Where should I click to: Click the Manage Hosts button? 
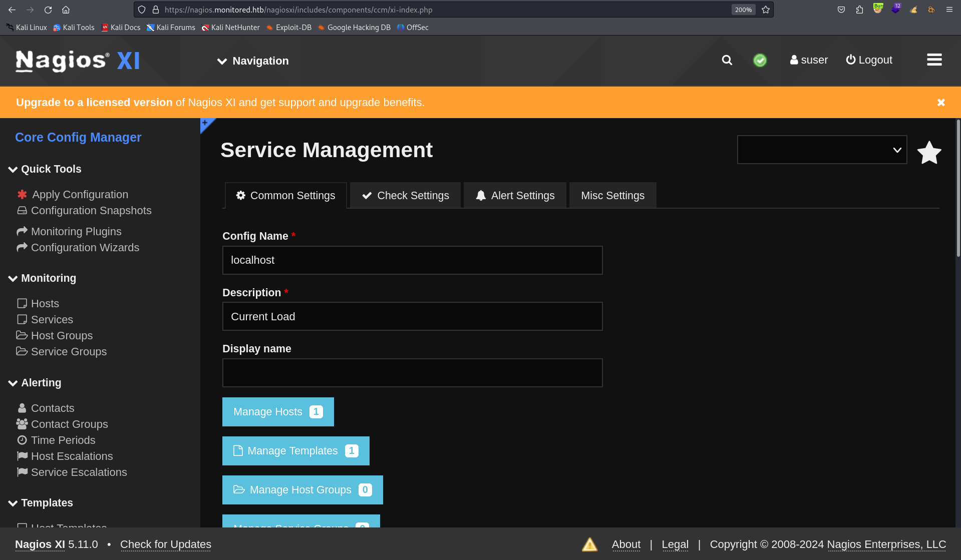coord(278,412)
